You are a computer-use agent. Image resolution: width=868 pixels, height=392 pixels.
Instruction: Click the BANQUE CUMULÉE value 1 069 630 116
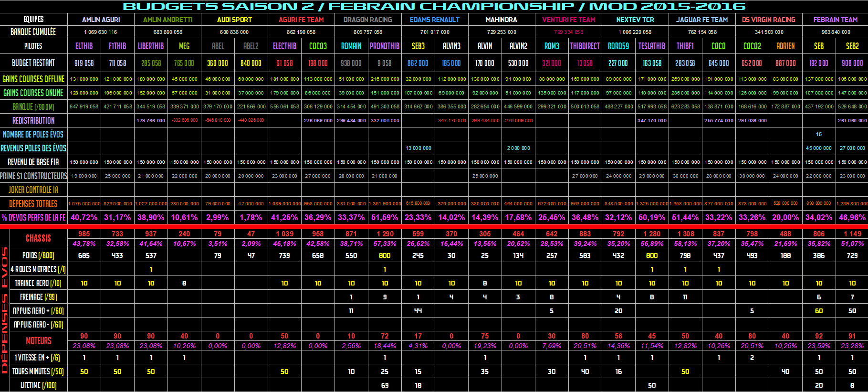pos(101,32)
